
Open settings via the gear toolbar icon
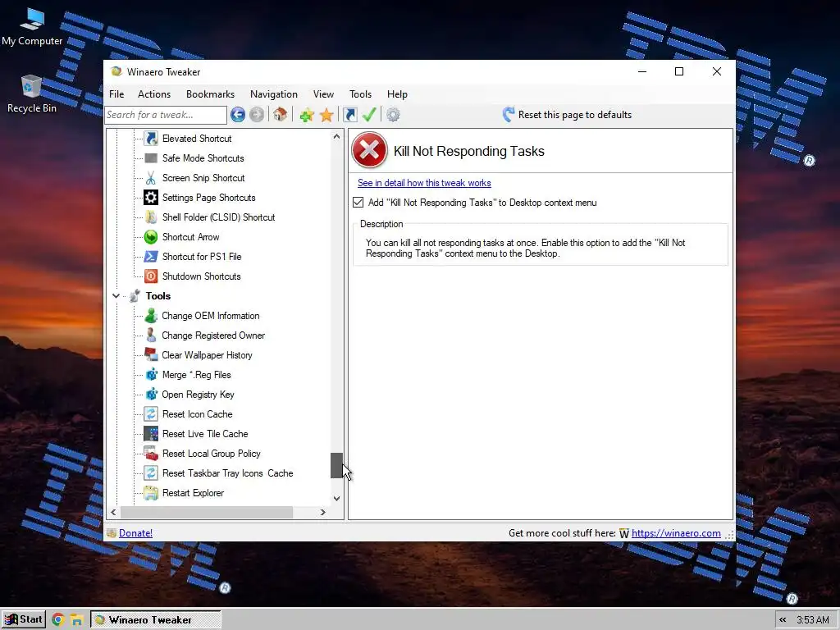(393, 115)
